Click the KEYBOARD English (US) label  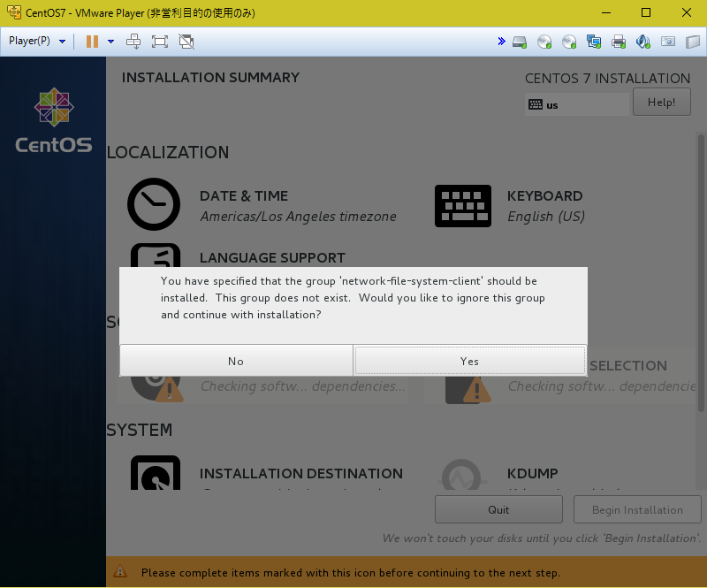click(545, 206)
